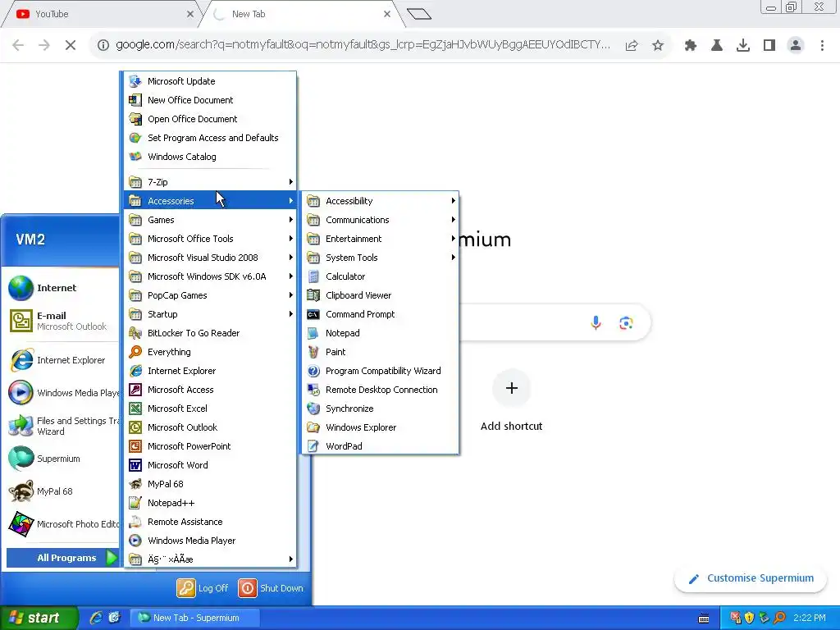Click voice search microphone icon

[596, 323]
